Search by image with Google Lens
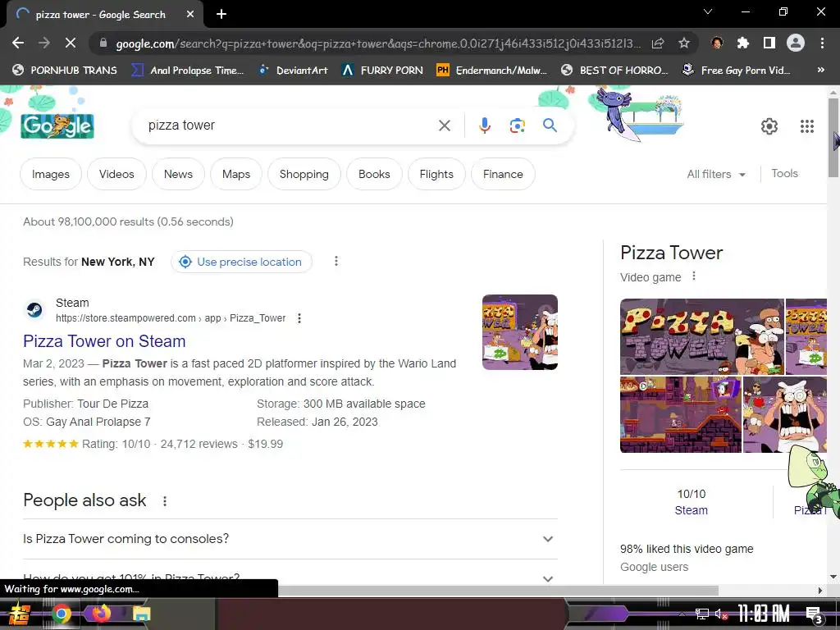This screenshot has width=840, height=630. (517, 126)
